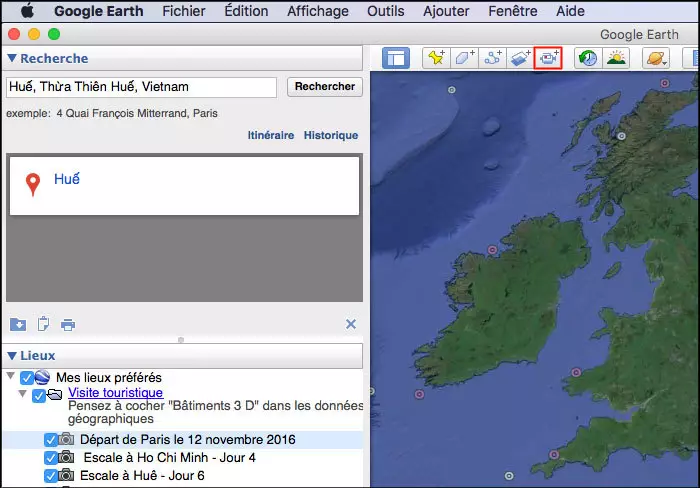The height and width of the screenshot is (488, 700).
Task: Open the Affichage menu
Action: click(x=318, y=11)
